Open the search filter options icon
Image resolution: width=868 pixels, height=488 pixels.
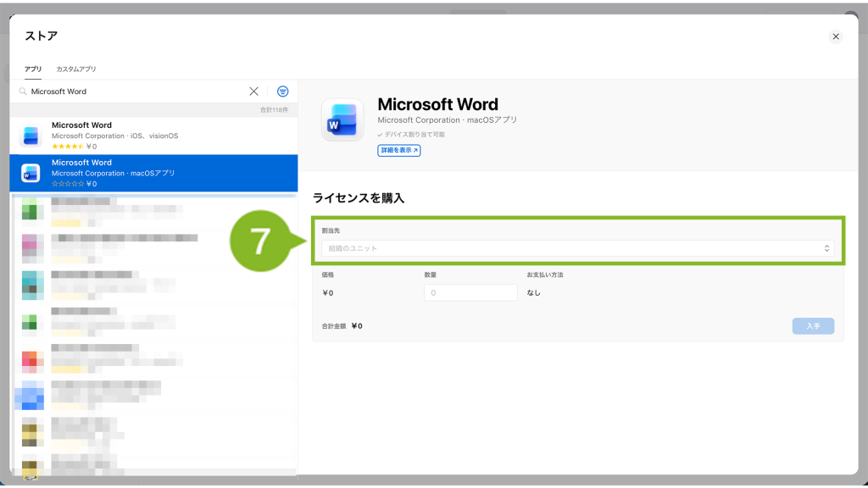coord(282,91)
